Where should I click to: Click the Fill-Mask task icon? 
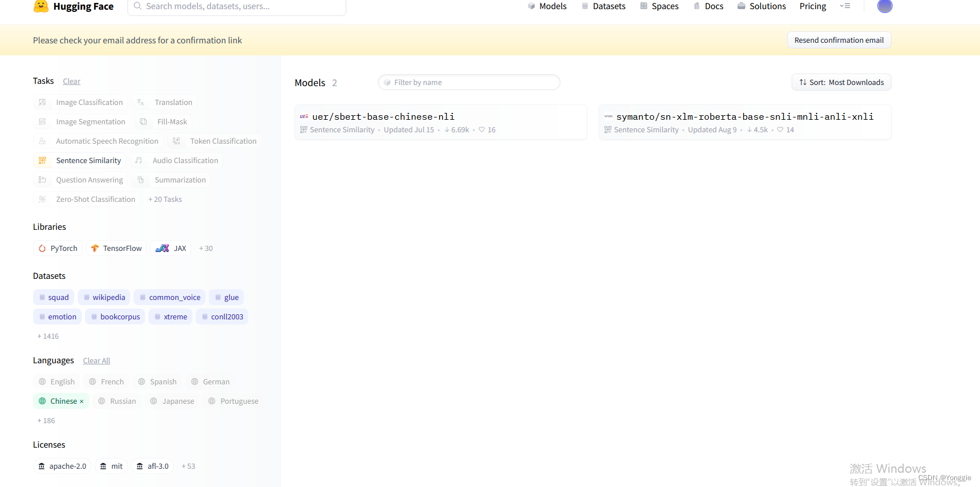[x=143, y=122]
